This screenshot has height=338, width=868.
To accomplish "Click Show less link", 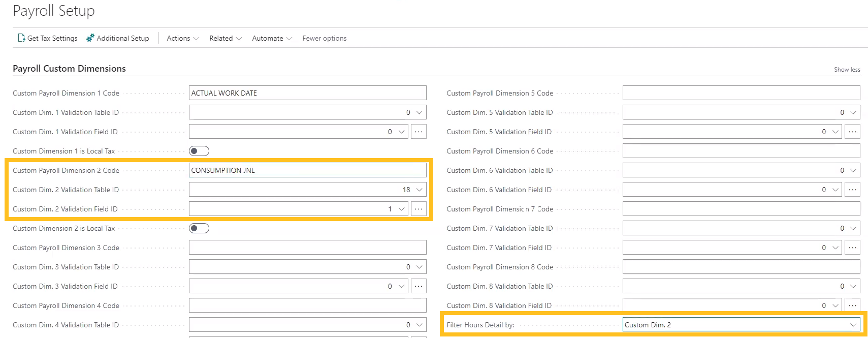I will (847, 70).
